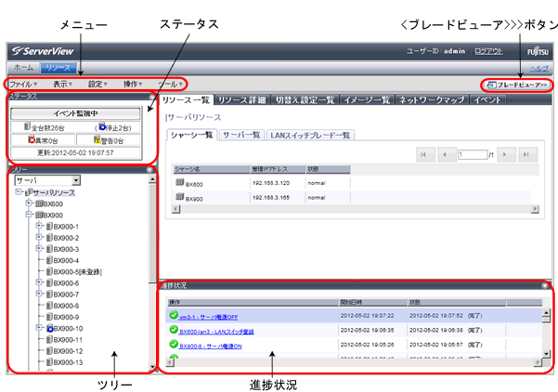Go to next page of chassis list
Image resolution: width=558 pixels, height=392 pixels.
(506, 154)
